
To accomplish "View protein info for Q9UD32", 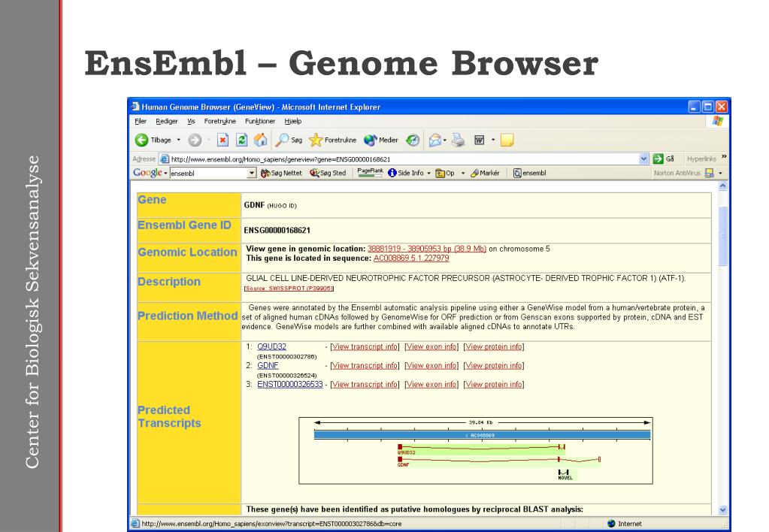I will pos(494,346).
